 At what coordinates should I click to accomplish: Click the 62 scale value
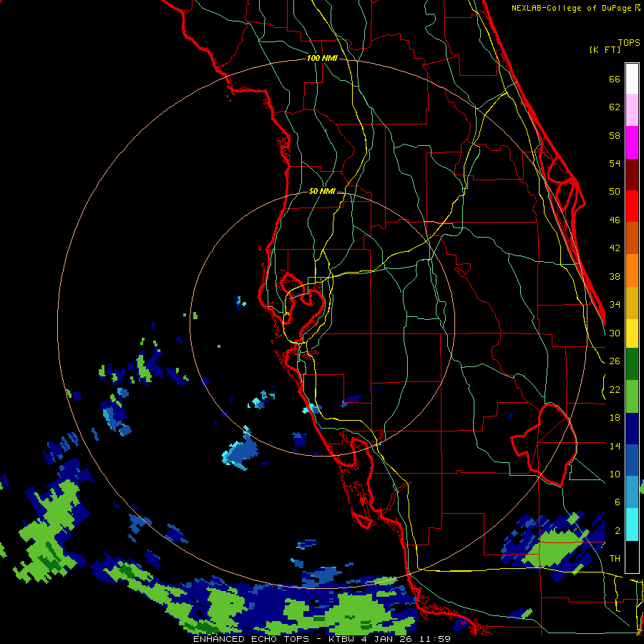pos(615,107)
